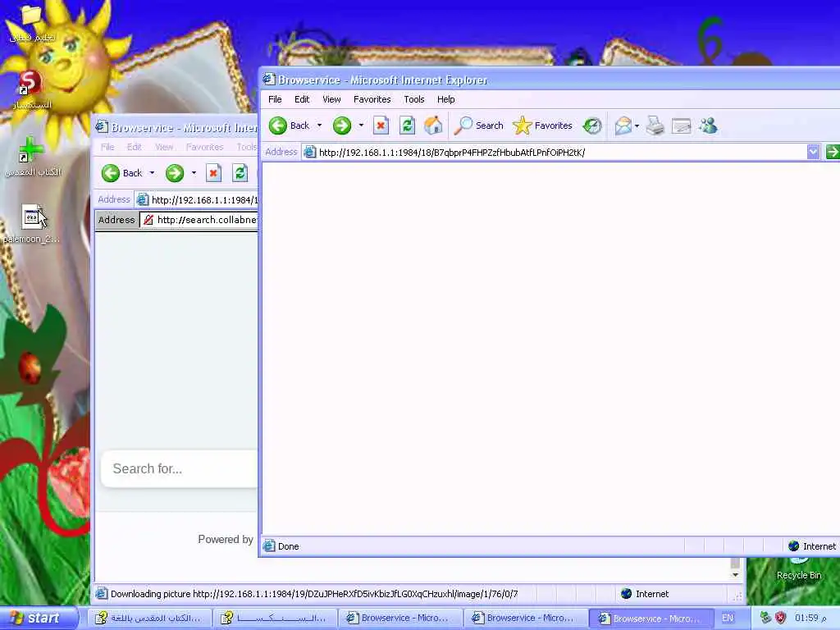Image resolution: width=840 pixels, height=630 pixels.
Task: Switch to the middle Browservice taskbar button
Action: 526,618
